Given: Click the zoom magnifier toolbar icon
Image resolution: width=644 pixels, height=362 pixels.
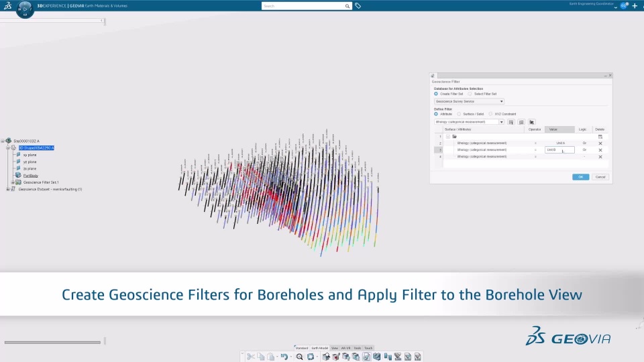Looking at the screenshot, I should click(299, 357).
